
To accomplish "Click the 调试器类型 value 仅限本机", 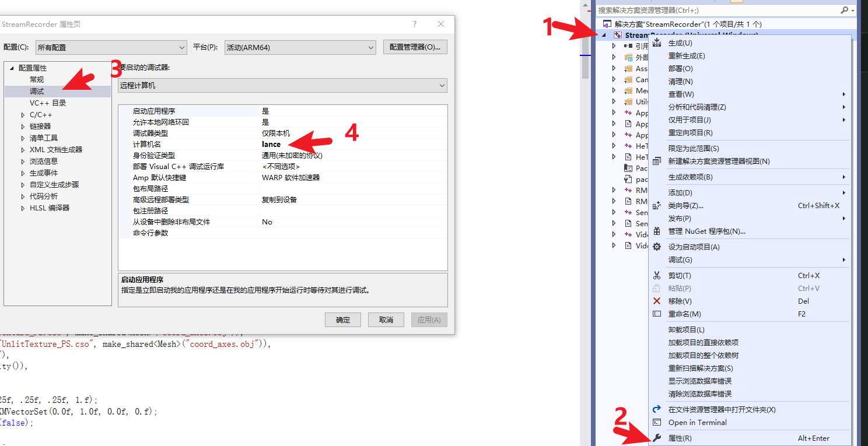I will tap(276, 133).
